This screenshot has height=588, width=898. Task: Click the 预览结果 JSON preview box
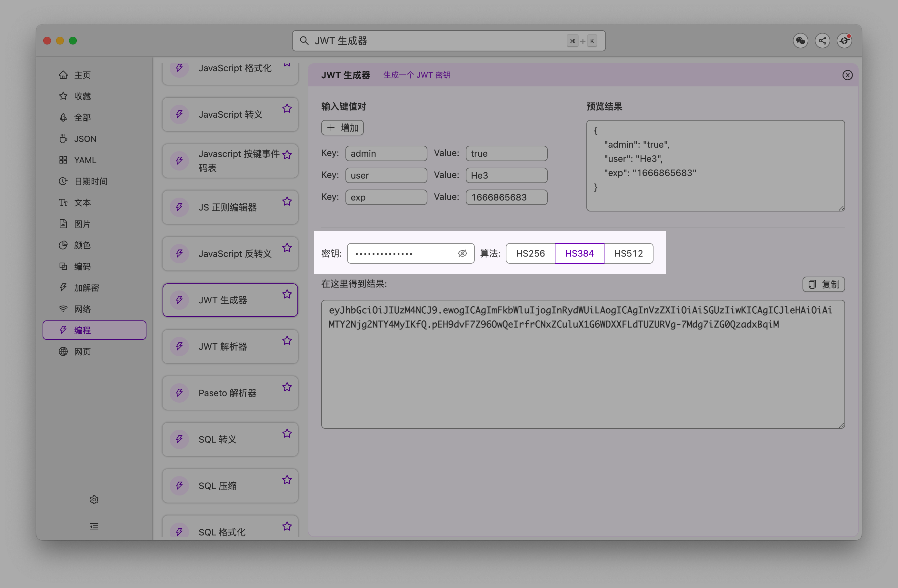715,166
